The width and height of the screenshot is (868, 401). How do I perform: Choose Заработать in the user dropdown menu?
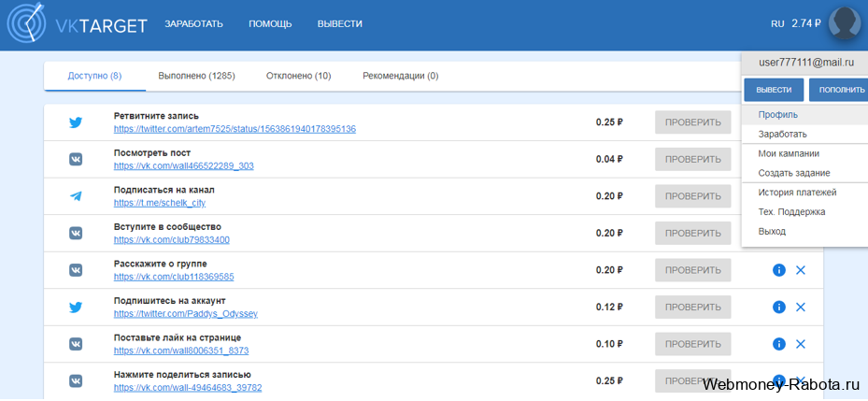[804, 134]
